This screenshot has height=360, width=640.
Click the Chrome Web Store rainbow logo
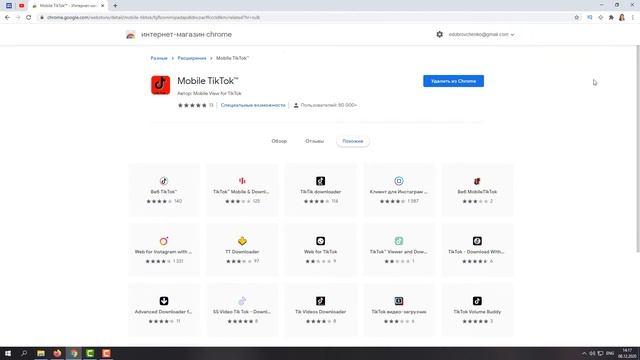131,35
